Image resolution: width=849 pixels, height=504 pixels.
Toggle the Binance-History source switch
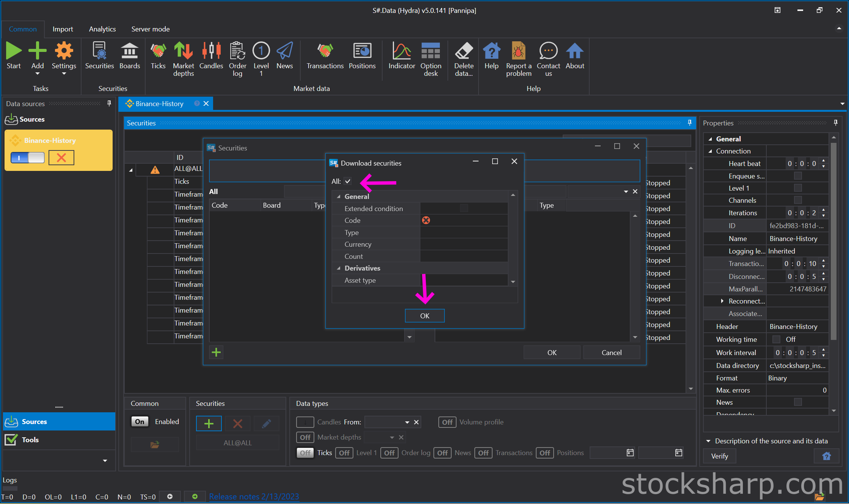pyautogui.click(x=28, y=158)
